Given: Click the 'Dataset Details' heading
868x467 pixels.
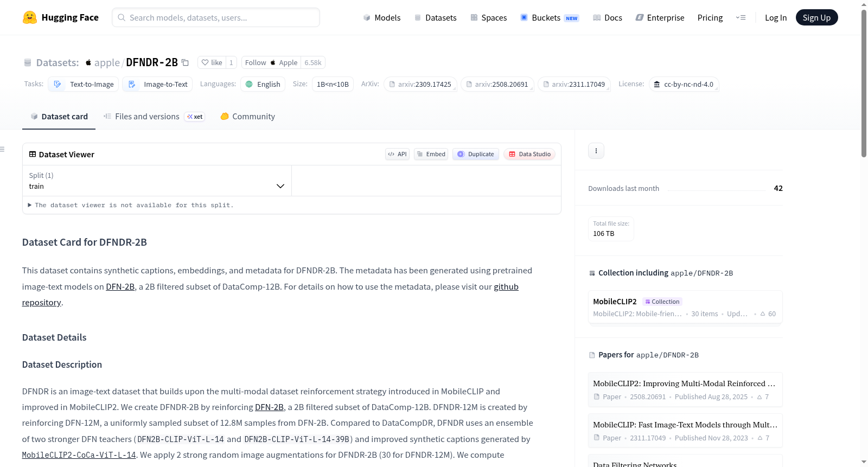Looking at the screenshot, I should click(54, 337).
